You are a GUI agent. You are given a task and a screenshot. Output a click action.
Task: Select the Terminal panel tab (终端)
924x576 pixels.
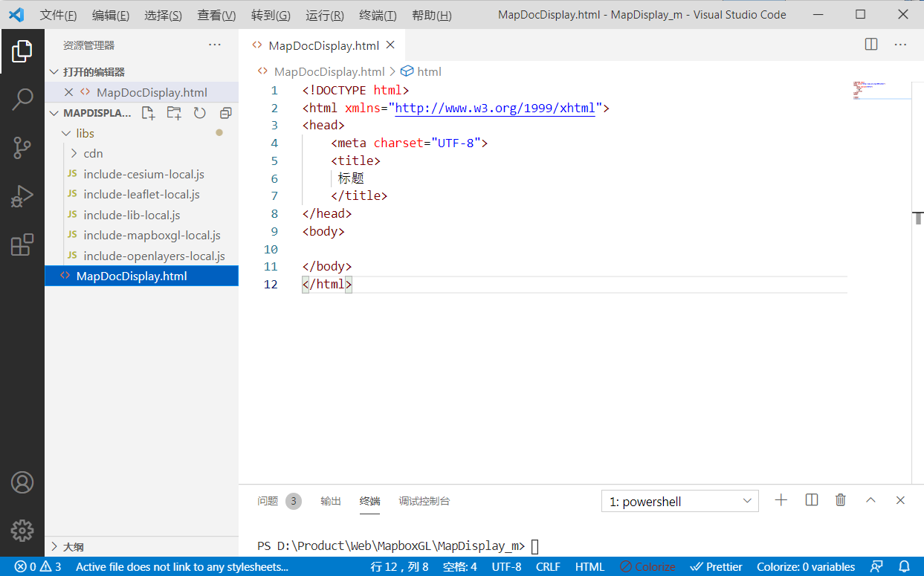coord(369,501)
